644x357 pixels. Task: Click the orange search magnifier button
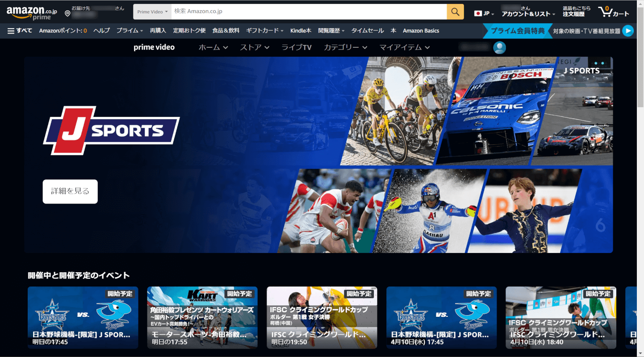pyautogui.click(x=455, y=12)
